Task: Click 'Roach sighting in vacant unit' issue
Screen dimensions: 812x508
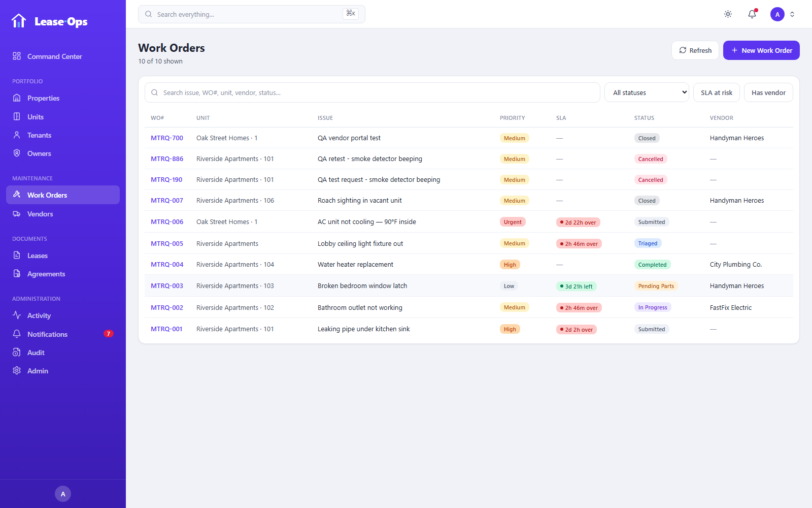Action: [359, 200]
